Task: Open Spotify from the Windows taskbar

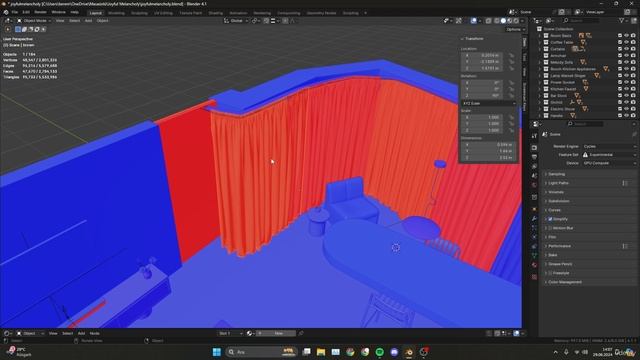Action: click(x=380, y=352)
